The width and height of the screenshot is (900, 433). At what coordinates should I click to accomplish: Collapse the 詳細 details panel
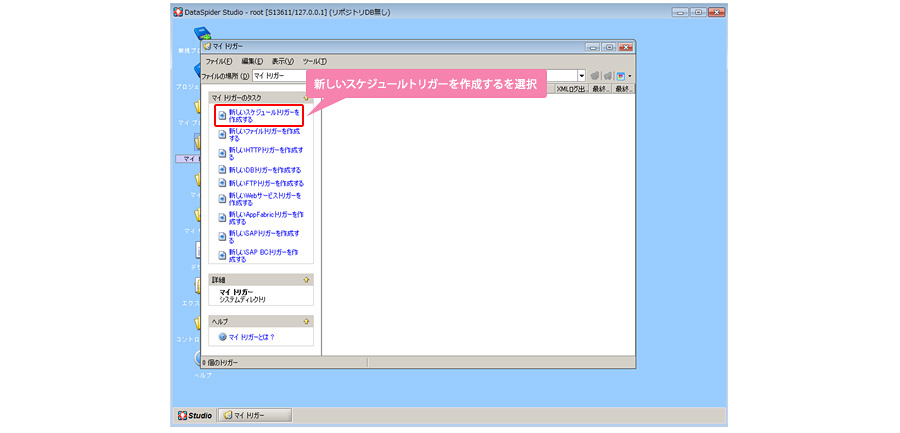(307, 280)
